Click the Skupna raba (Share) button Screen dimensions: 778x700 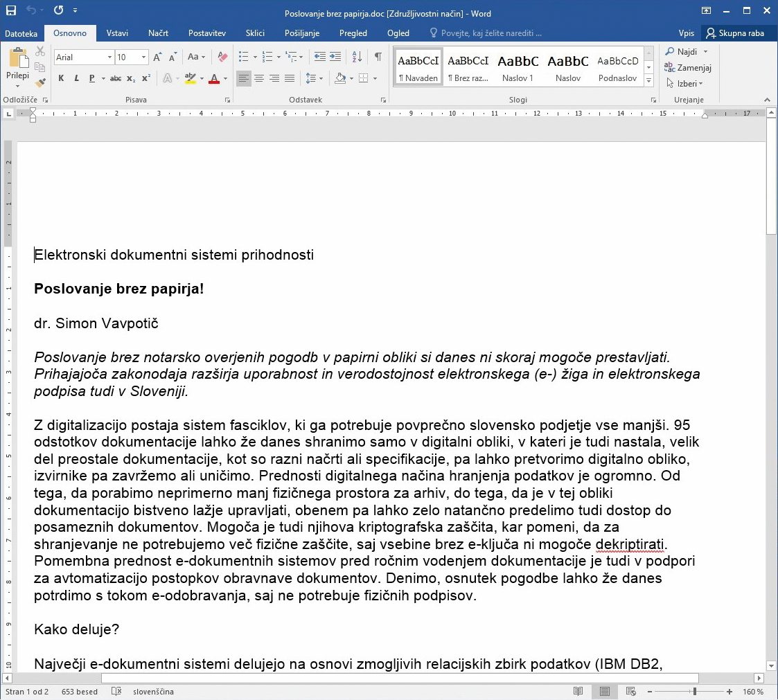(x=735, y=33)
